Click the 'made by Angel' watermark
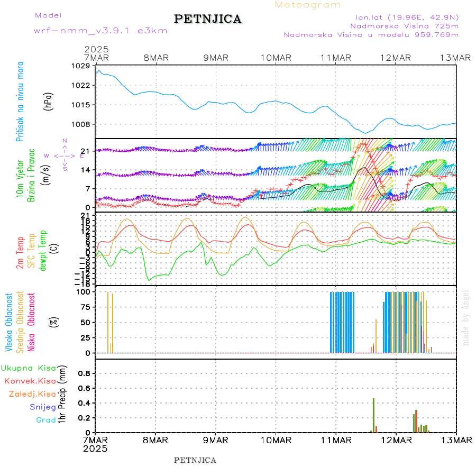 [x=466, y=317]
